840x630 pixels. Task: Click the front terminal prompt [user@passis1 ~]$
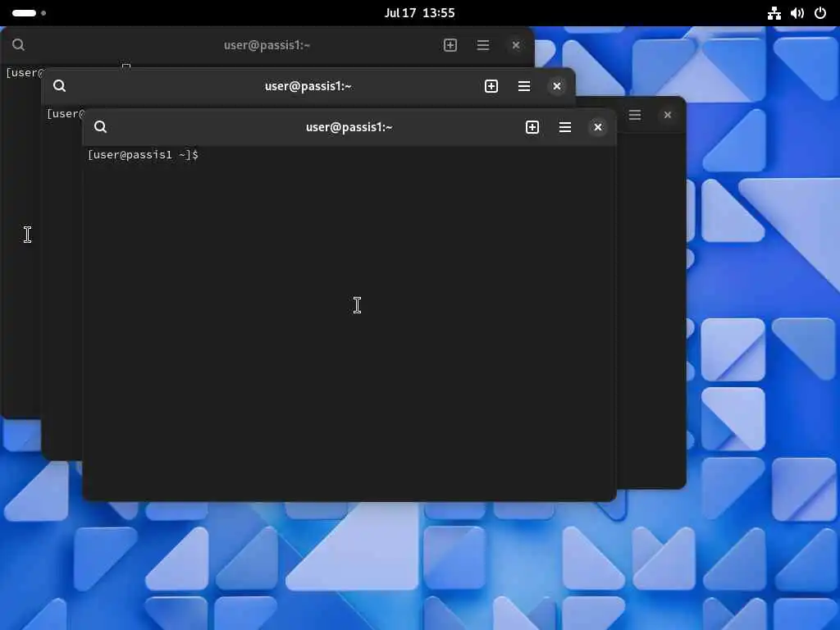point(143,155)
